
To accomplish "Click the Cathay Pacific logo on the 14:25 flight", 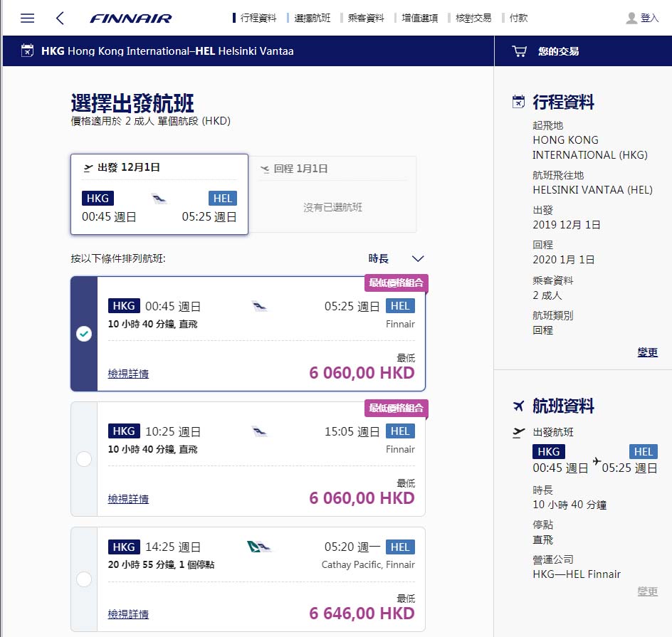I will click(x=253, y=547).
